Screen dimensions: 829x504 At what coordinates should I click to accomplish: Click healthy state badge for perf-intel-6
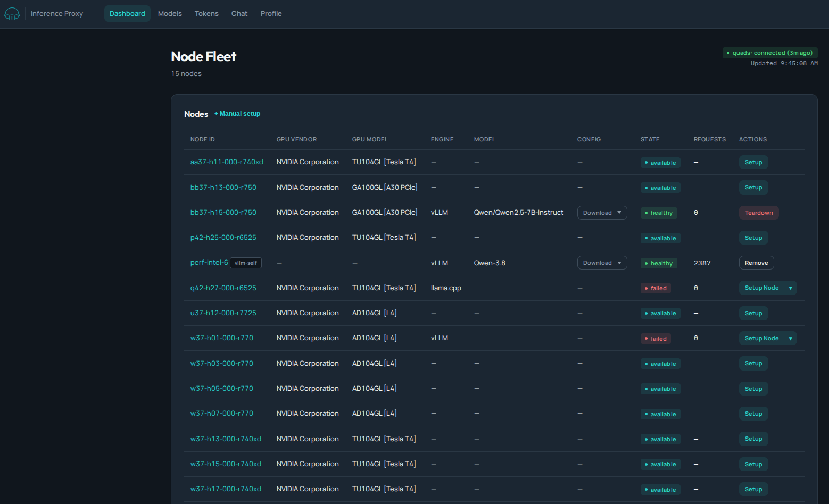coord(659,263)
